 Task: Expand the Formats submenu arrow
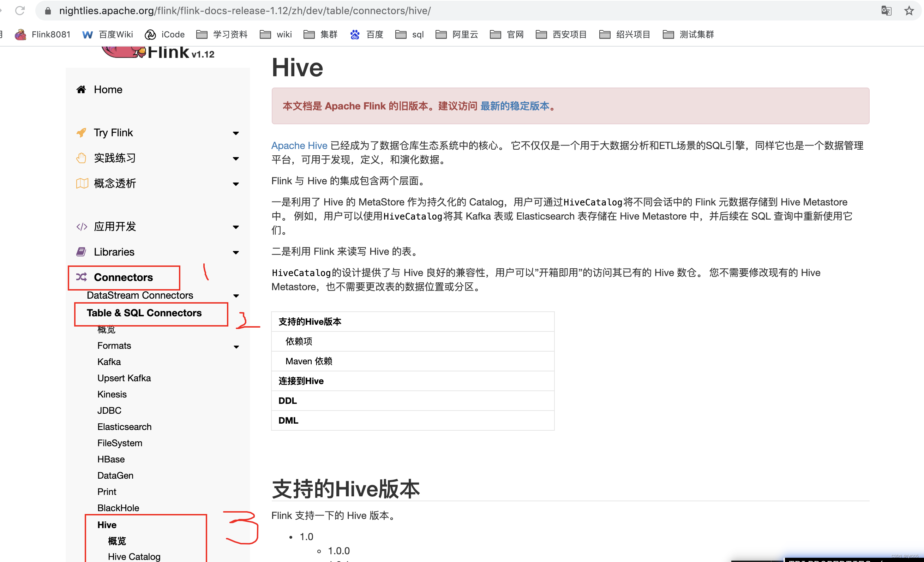point(236,347)
